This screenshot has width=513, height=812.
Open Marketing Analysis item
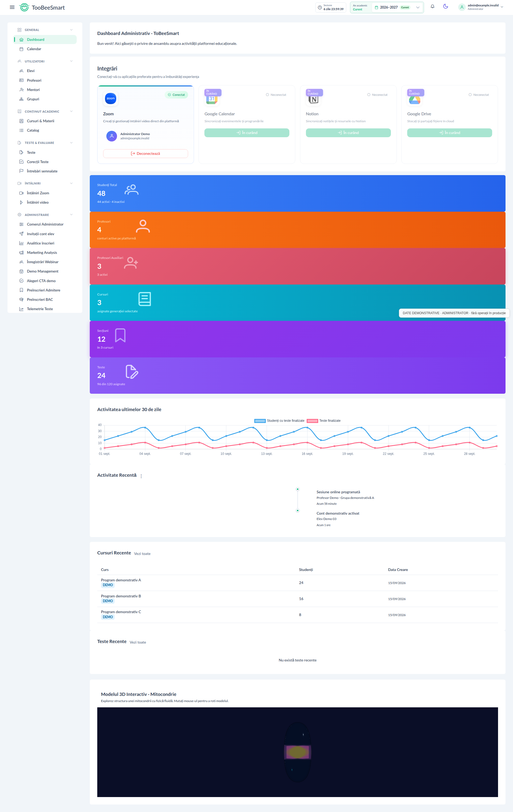pyautogui.click(x=45, y=253)
